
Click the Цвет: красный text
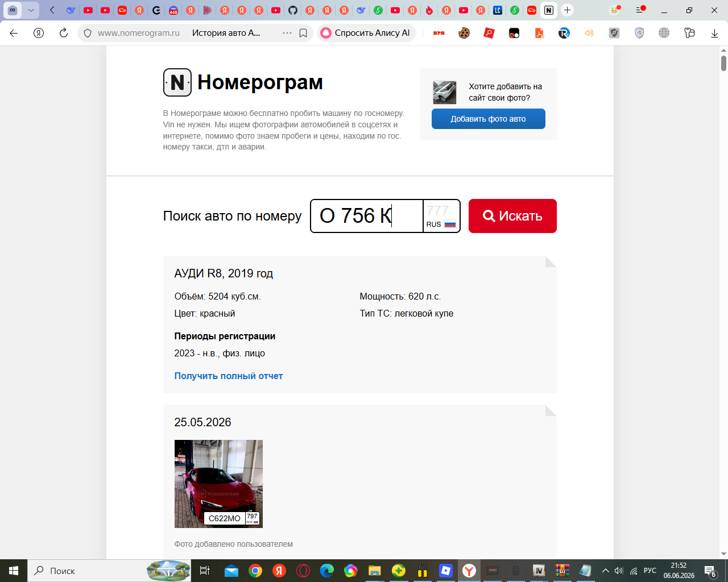(205, 313)
